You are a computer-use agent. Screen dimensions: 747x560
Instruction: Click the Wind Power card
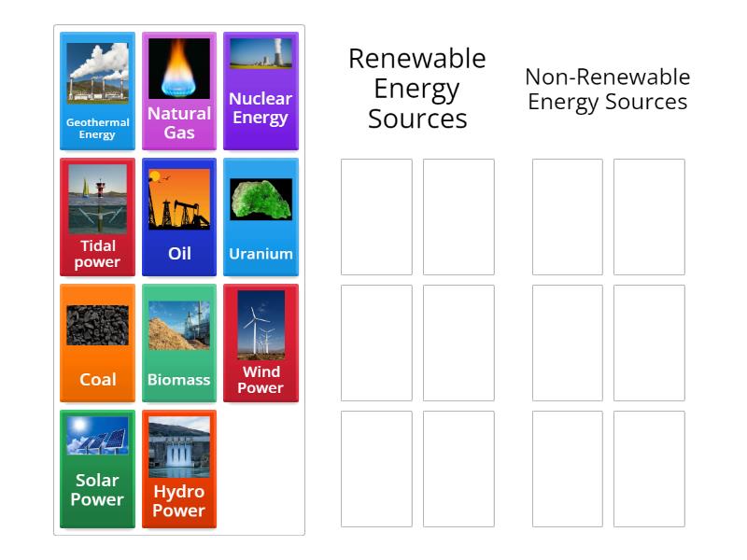(x=261, y=342)
